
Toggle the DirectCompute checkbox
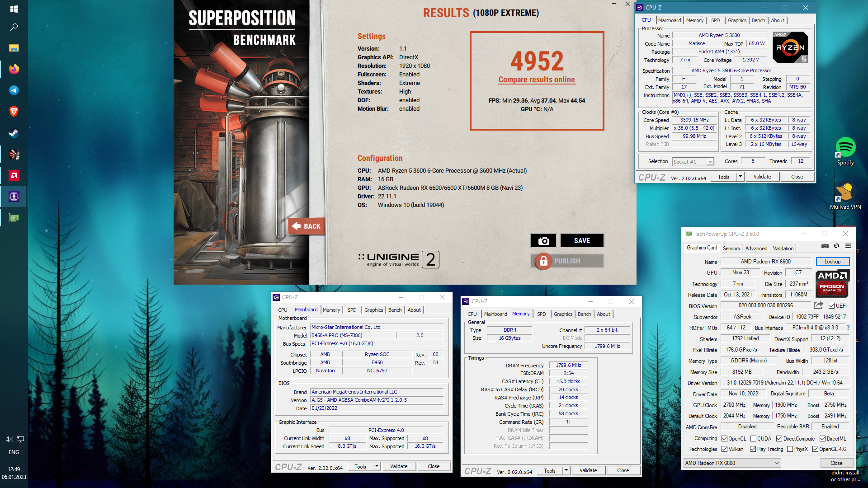[x=779, y=439]
